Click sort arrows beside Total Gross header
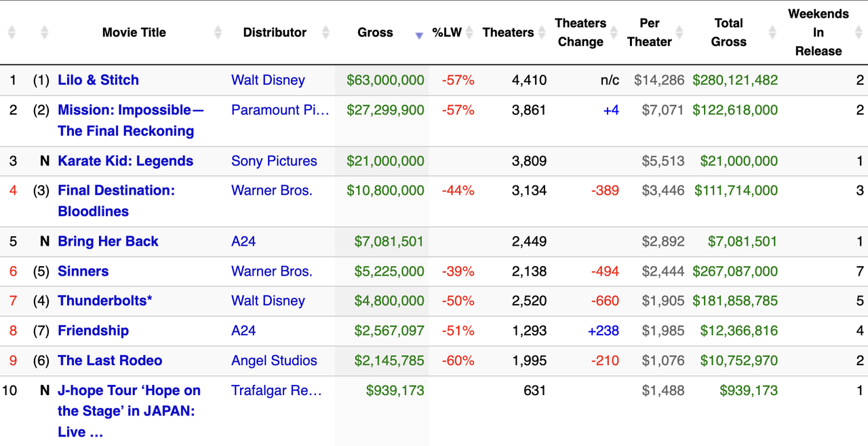868x446 pixels. pos(772,32)
